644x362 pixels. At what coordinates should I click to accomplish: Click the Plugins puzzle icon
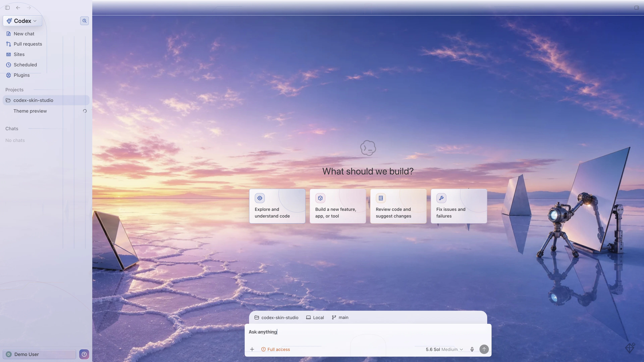point(9,75)
